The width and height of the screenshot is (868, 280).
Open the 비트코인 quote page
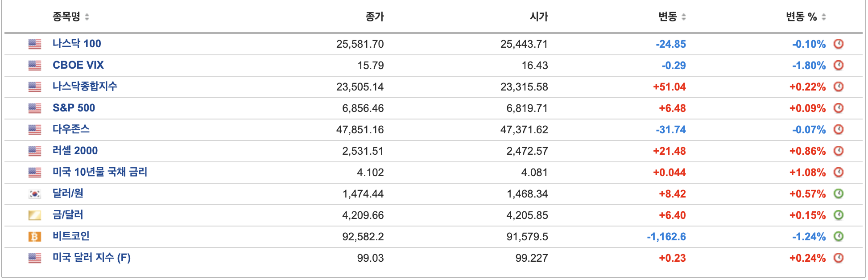coord(71,236)
